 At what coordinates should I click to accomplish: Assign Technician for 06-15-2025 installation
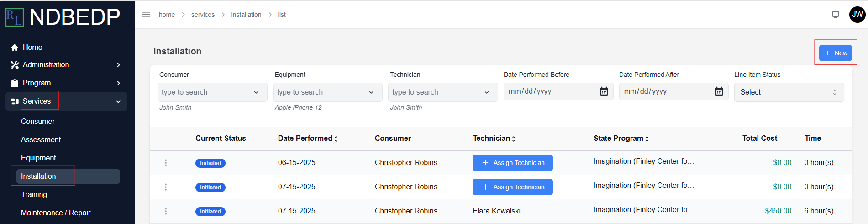pos(513,163)
